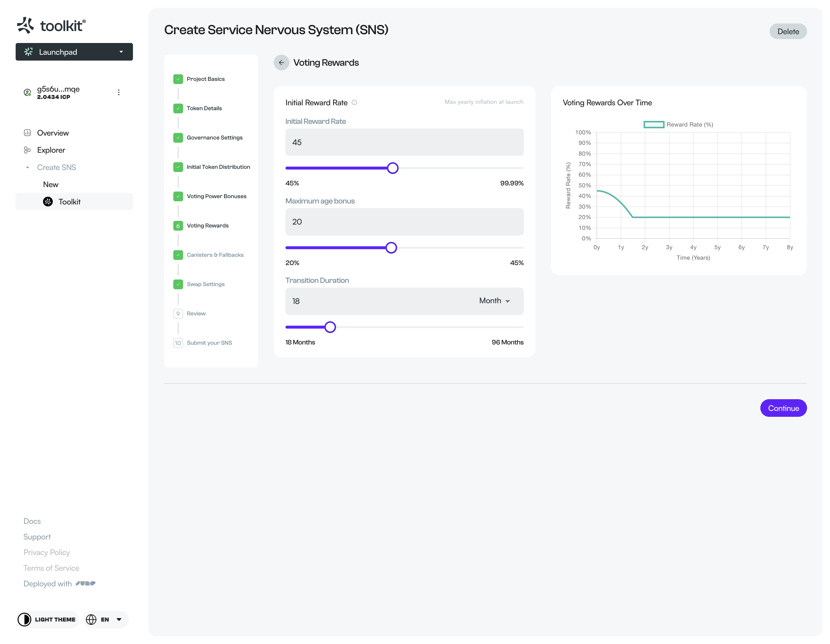Click the Project Basics green checkbox step
Image resolution: width=830 pixels, height=644 pixels.
pyautogui.click(x=178, y=79)
